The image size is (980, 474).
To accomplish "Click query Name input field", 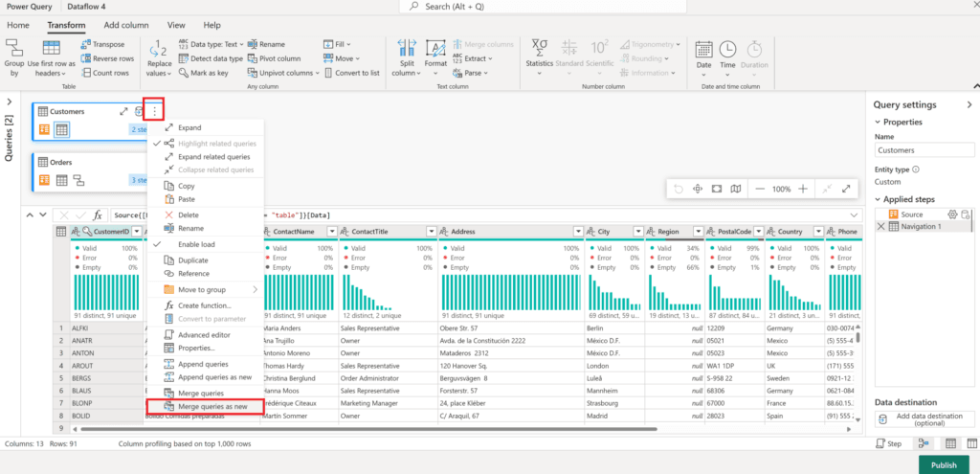I will click(924, 150).
